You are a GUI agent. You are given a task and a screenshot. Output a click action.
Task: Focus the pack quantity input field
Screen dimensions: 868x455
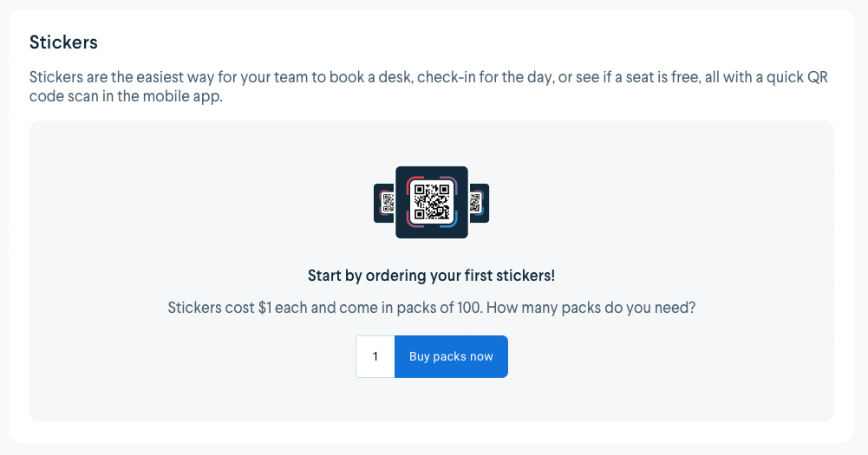[x=375, y=356]
